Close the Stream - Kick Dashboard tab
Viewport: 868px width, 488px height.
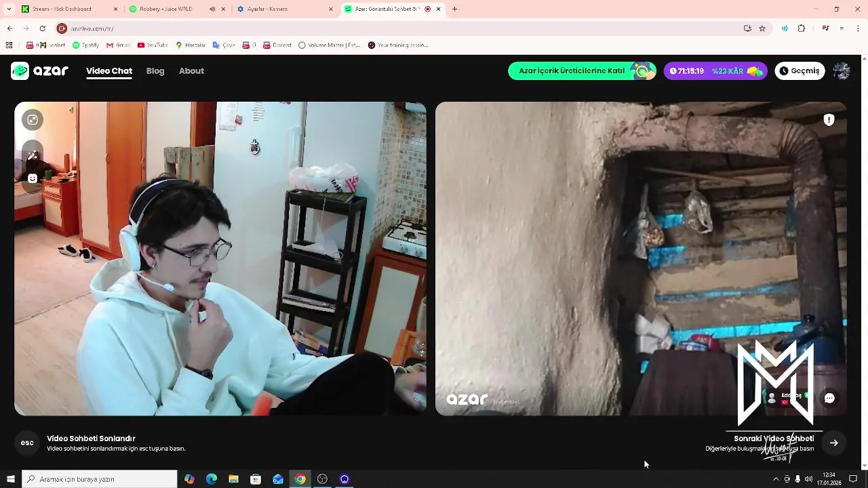116,9
